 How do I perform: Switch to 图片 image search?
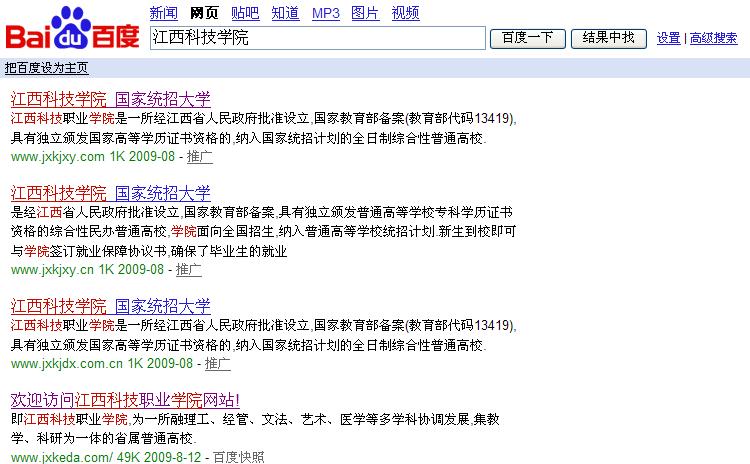366,13
